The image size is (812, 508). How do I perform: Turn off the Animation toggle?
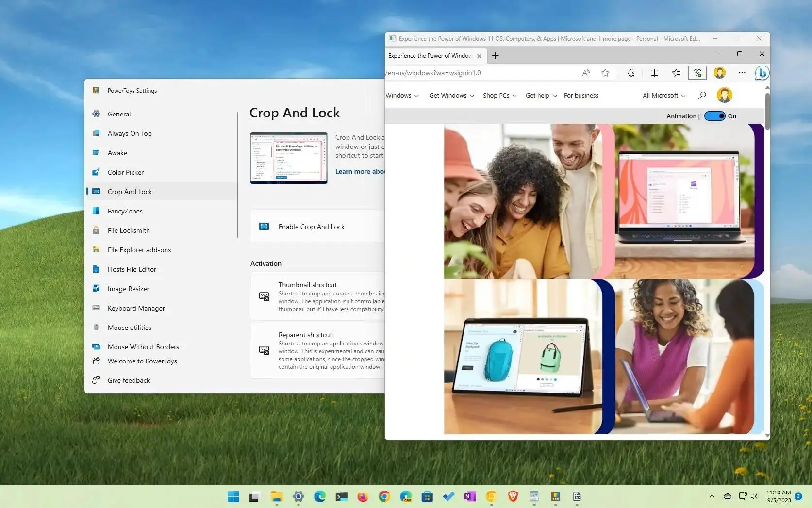[x=714, y=116]
